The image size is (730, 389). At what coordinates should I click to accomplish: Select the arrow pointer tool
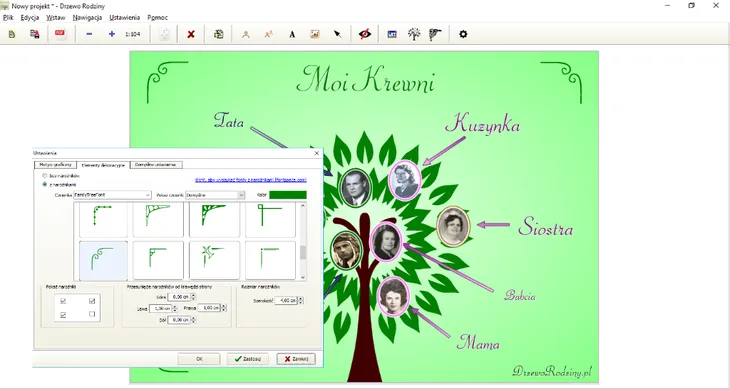coord(338,34)
